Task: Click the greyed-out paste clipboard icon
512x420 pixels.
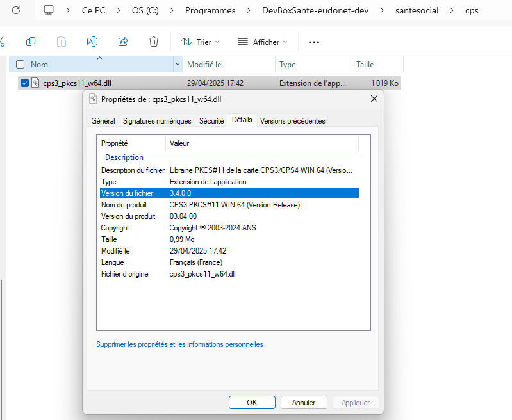Action: pyautogui.click(x=62, y=42)
